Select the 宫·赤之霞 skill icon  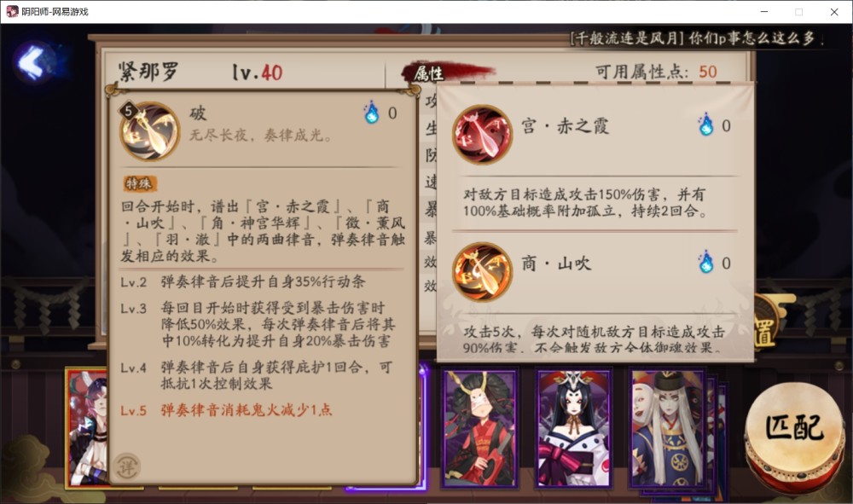pos(482,135)
